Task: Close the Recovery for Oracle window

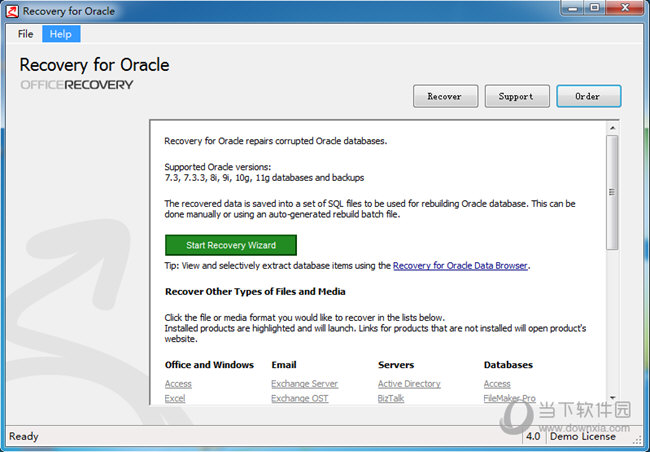Action: pos(625,8)
